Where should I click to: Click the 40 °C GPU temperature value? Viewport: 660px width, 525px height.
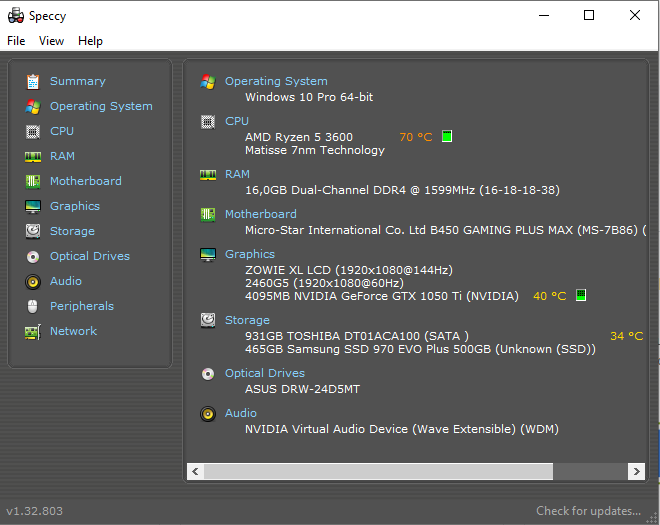coord(550,296)
